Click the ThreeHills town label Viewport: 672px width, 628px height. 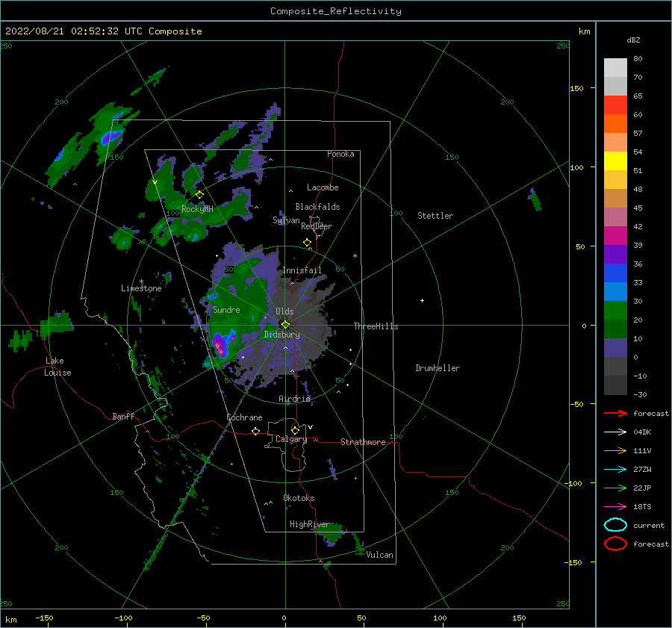coord(376,326)
